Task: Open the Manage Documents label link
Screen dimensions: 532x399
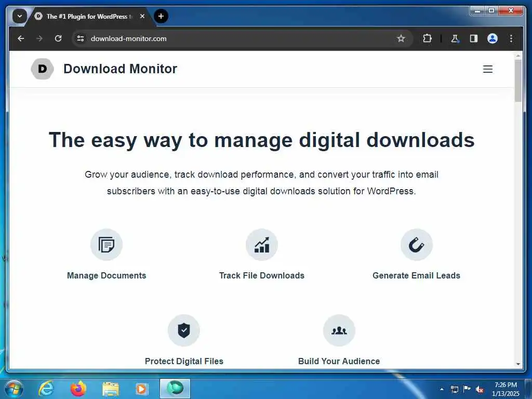Action: coord(107,275)
